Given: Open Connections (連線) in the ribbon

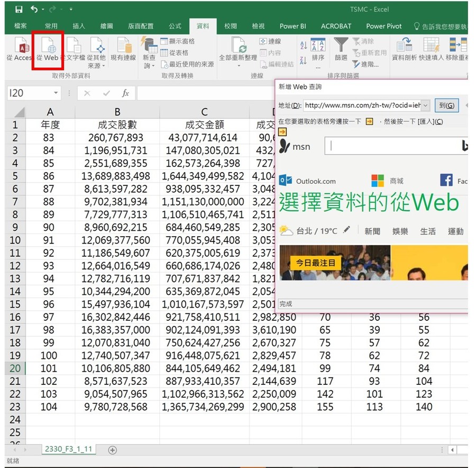Looking at the screenshot, I should 270,41.
